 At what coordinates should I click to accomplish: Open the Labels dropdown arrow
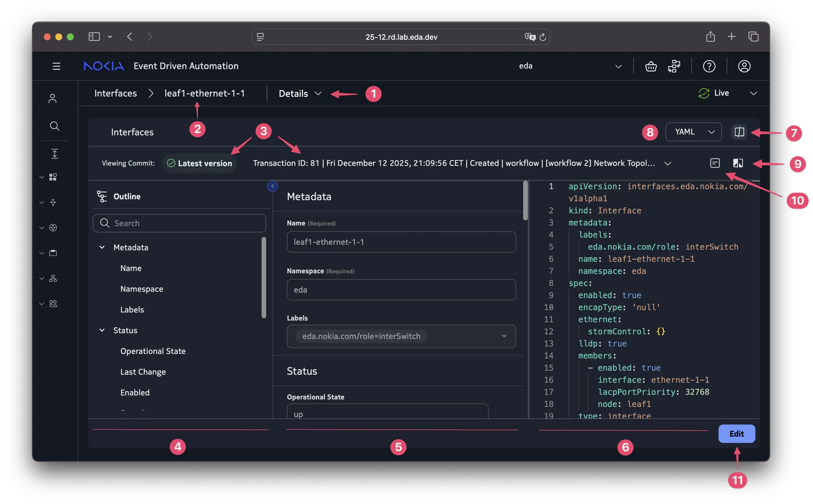point(504,336)
